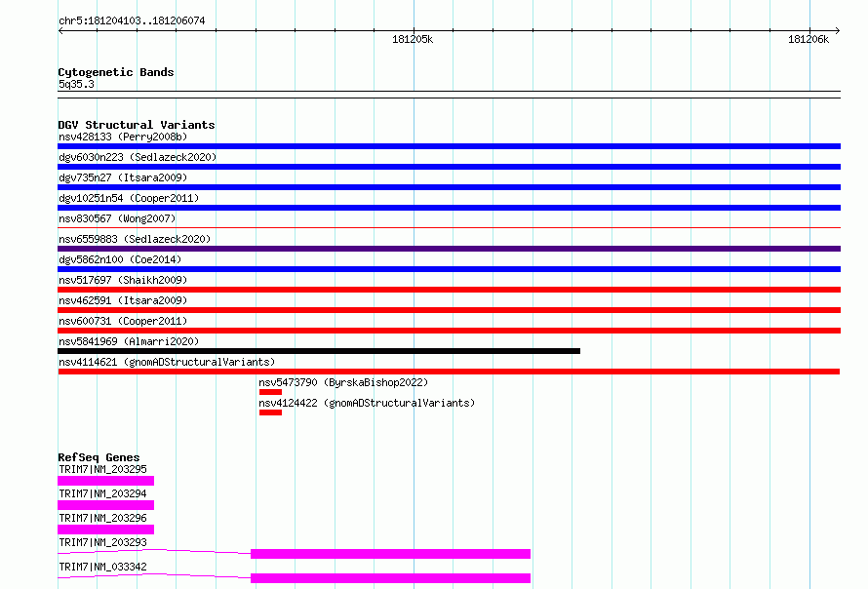Select the TRIM7|NM_203293 gene label
Viewport: 868px width, 589px height.
pyautogui.click(x=103, y=542)
